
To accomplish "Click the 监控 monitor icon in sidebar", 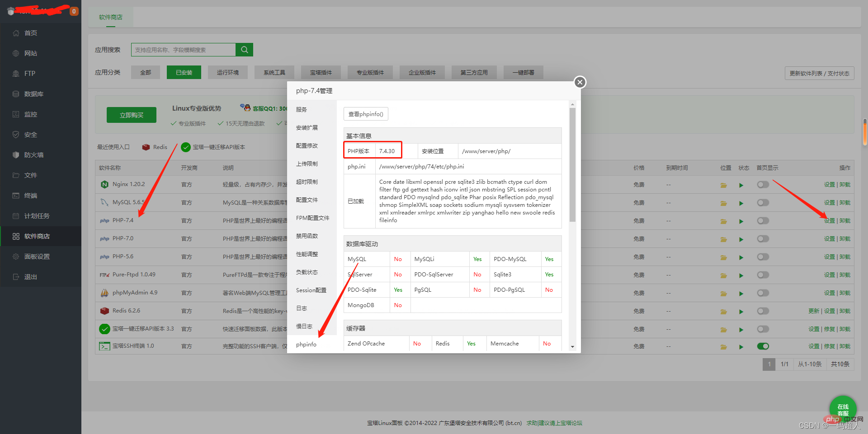I will click(x=16, y=114).
